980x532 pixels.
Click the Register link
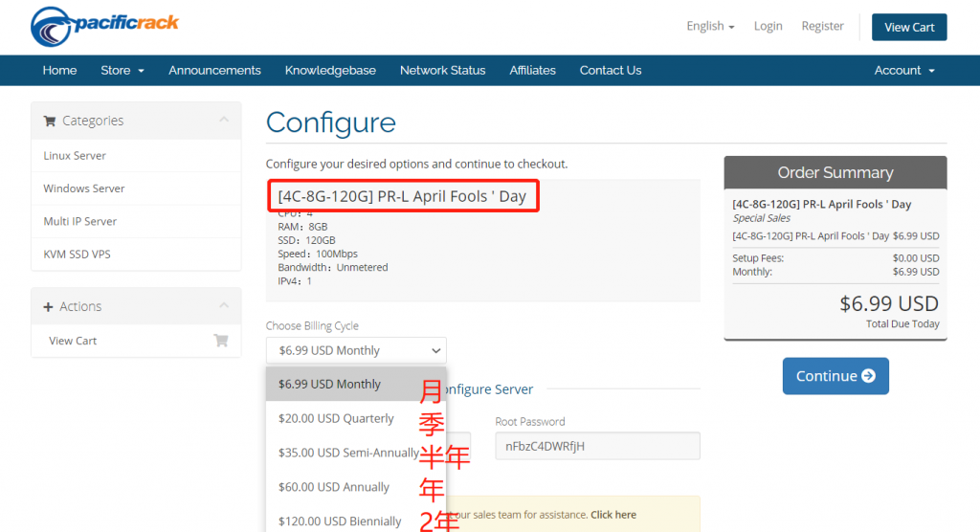[x=822, y=26]
